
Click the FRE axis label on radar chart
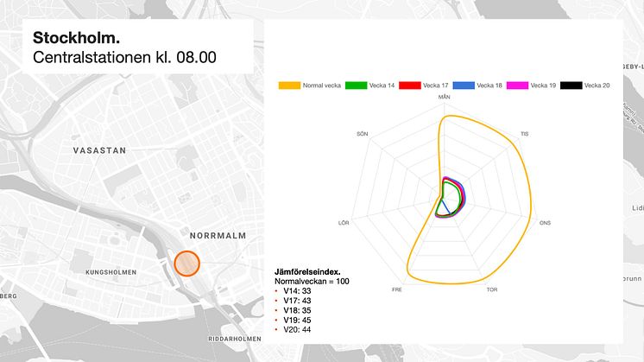coord(397,289)
